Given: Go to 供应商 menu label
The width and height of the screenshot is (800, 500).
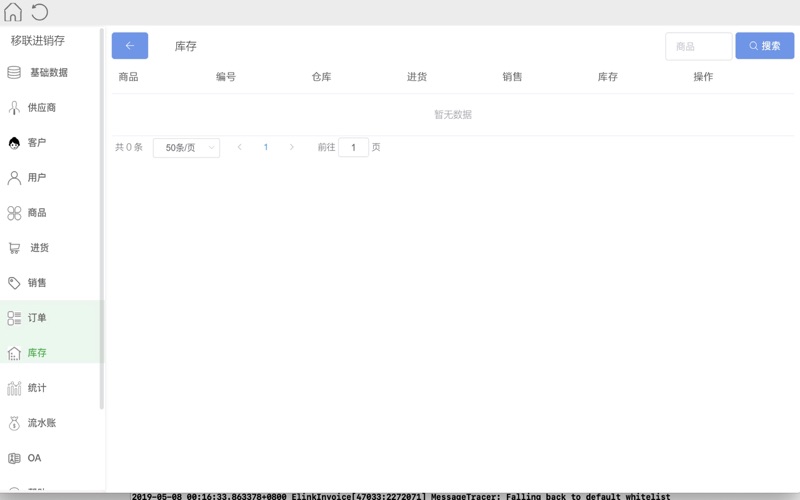Looking at the screenshot, I should (42, 108).
